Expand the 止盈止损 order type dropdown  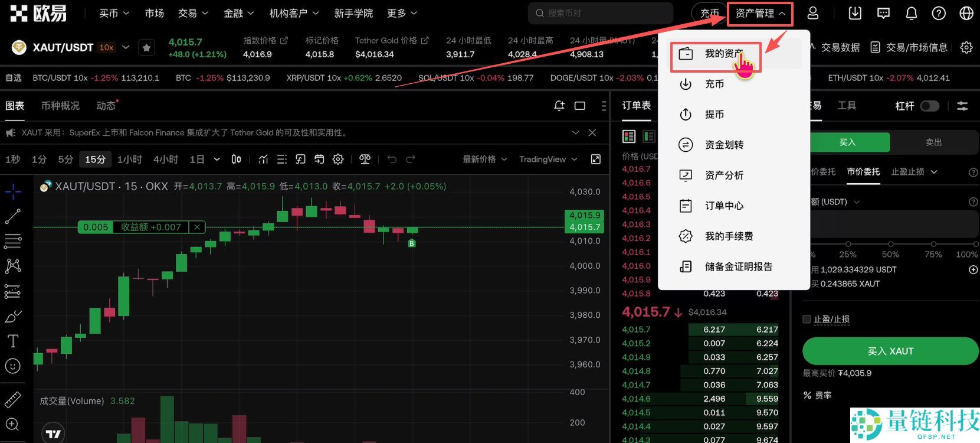pyautogui.click(x=914, y=172)
